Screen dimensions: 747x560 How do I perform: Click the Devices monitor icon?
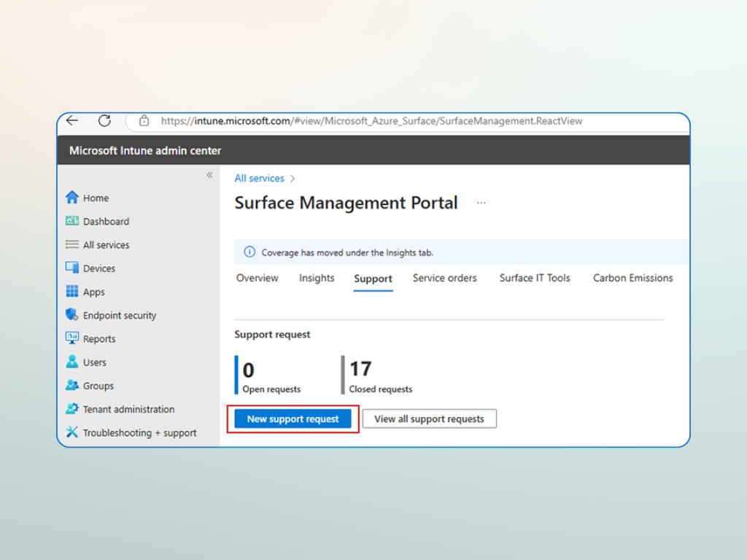click(72, 268)
